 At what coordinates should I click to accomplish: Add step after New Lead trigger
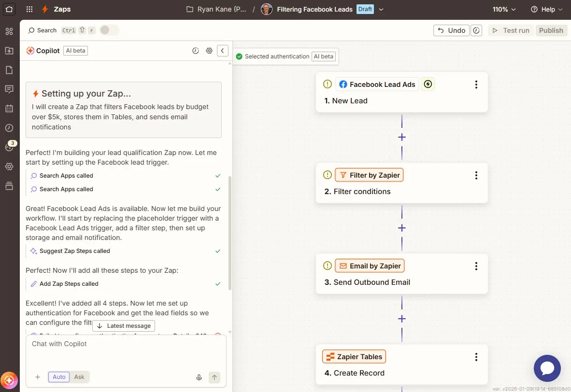click(x=401, y=137)
